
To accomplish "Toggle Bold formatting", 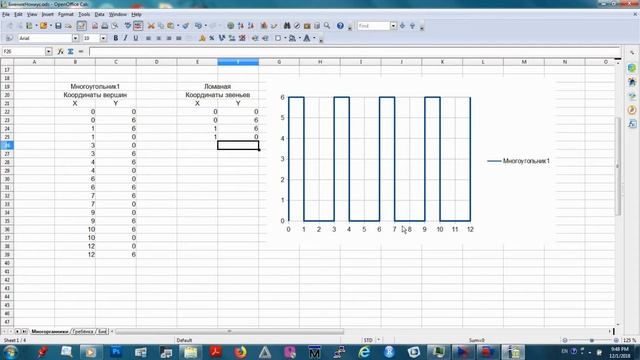I will 116,38.
